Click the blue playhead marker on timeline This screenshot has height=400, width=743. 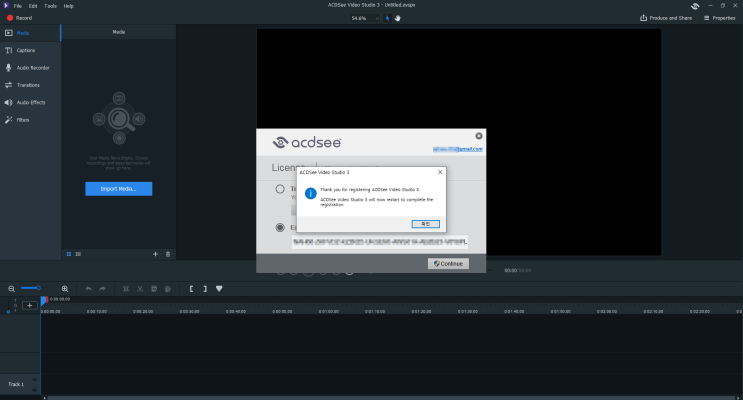[x=44, y=300]
